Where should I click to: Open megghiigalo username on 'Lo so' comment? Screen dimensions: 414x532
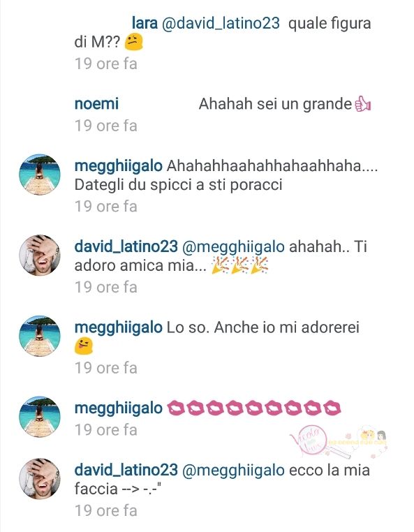coord(118,327)
